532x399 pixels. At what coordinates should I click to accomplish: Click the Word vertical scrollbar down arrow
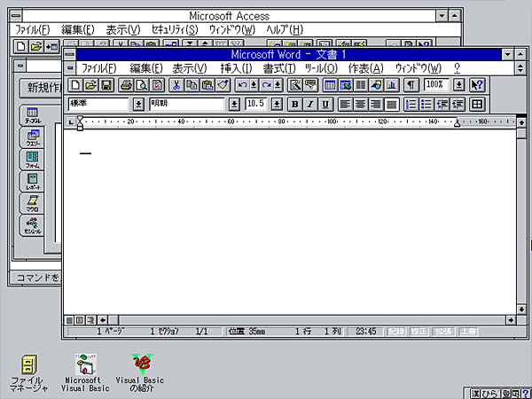(521, 309)
